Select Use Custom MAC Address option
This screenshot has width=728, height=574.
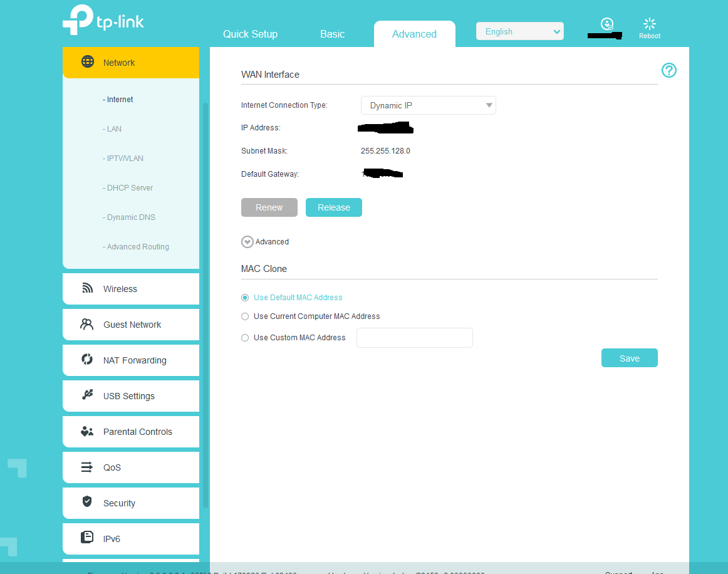[x=245, y=338]
